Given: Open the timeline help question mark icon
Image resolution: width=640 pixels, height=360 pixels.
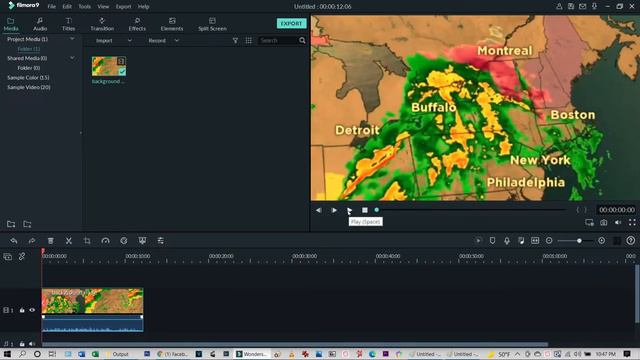Looking at the screenshot, I should pyautogui.click(x=631, y=241).
